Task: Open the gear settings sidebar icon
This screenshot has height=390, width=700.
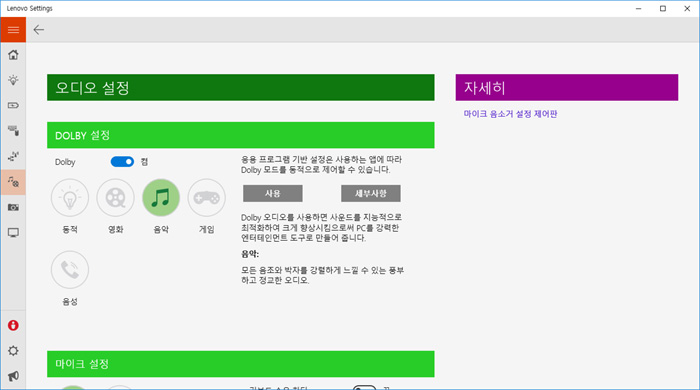Action: pos(13,351)
